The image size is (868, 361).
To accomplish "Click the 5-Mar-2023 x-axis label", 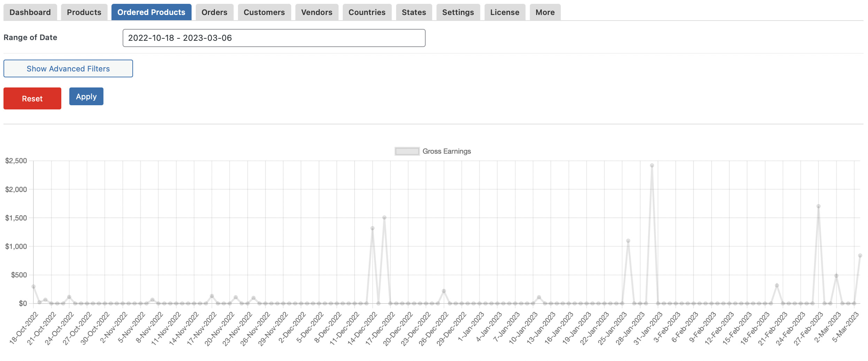I will (x=846, y=327).
